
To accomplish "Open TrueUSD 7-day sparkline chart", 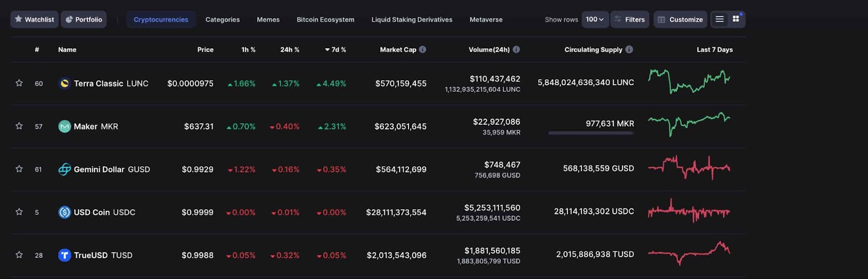I will (x=689, y=253).
